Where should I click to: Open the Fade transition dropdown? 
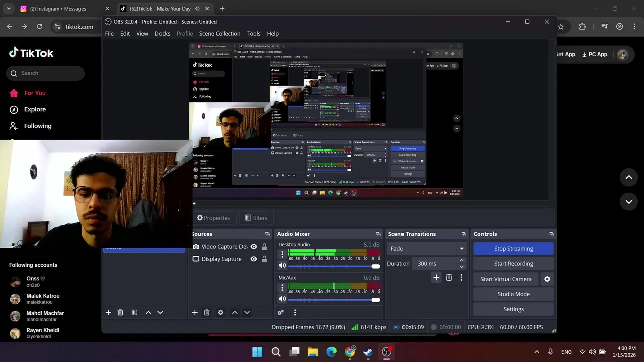click(x=426, y=248)
